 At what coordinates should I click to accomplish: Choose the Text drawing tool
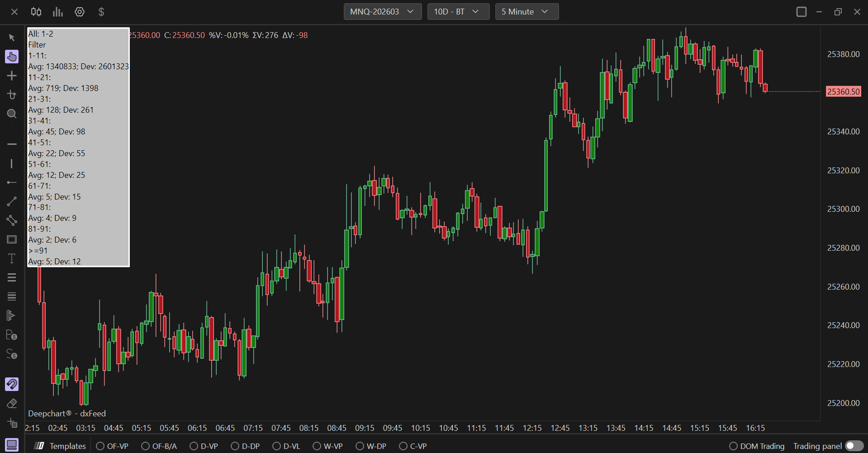coord(12,258)
